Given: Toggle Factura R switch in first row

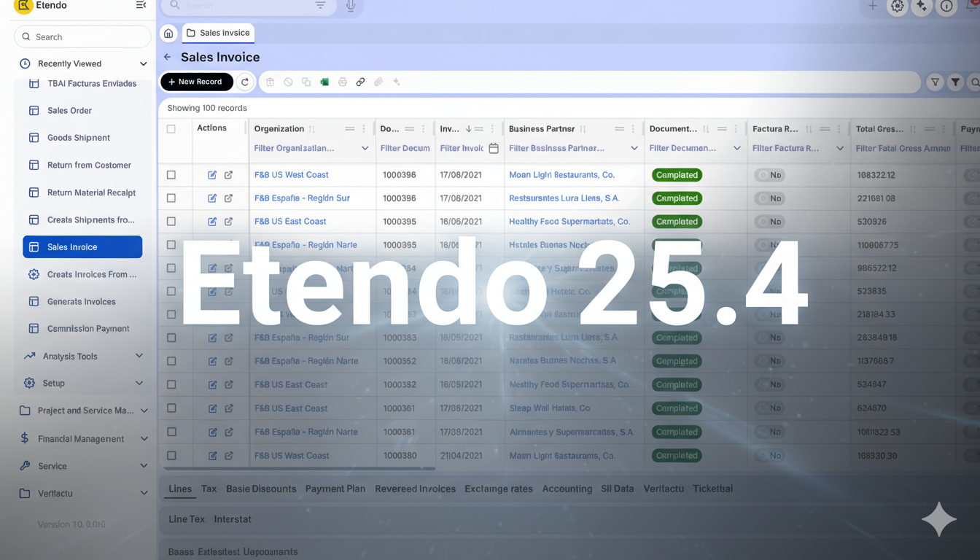Looking at the screenshot, I should click(769, 175).
